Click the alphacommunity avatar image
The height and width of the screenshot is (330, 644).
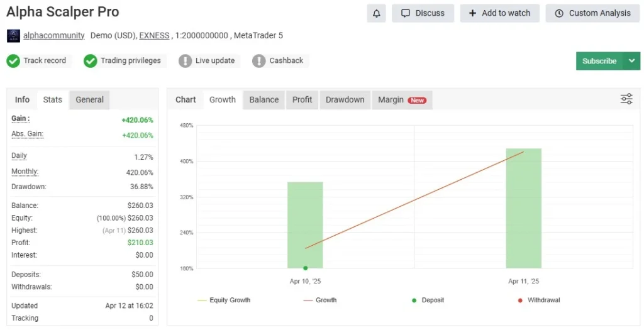[13, 36]
